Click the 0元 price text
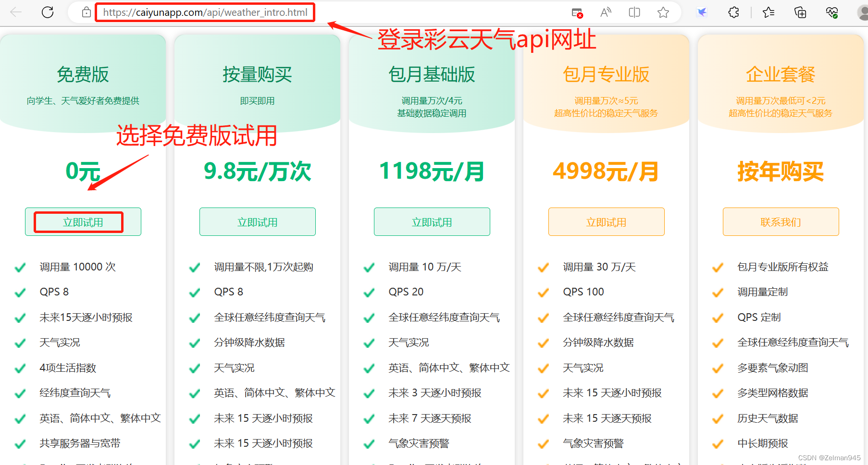 pos(83,171)
